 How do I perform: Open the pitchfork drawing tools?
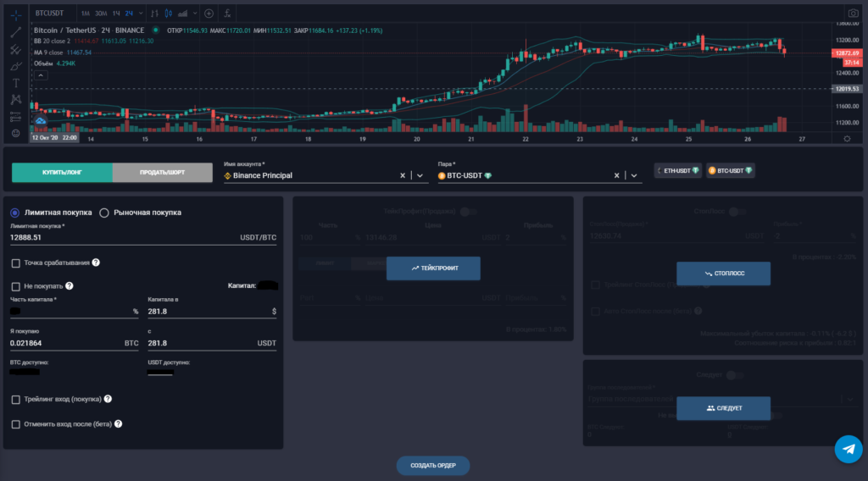[15, 50]
